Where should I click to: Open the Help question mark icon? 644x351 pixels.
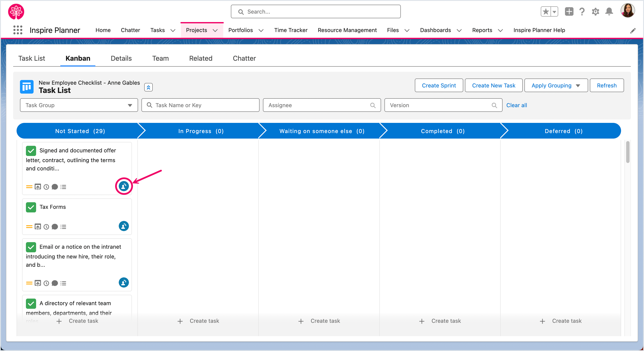click(582, 11)
